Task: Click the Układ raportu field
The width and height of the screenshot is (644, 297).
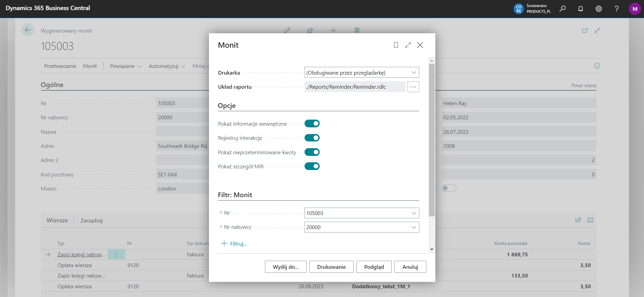Action: tap(355, 87)
